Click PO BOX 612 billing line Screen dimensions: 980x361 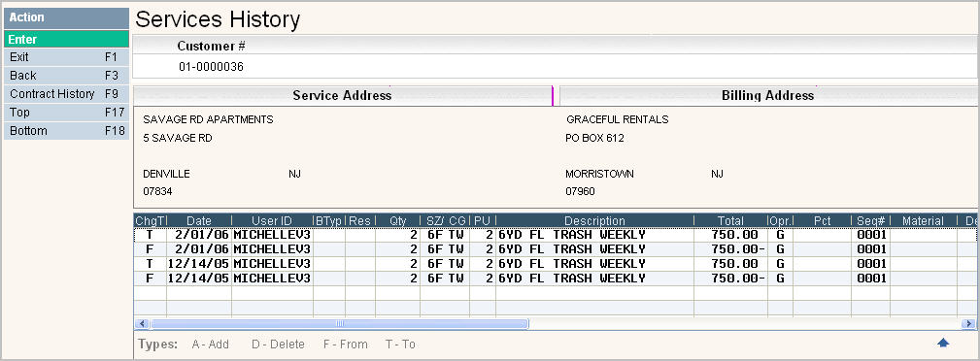tap(595, 139)
